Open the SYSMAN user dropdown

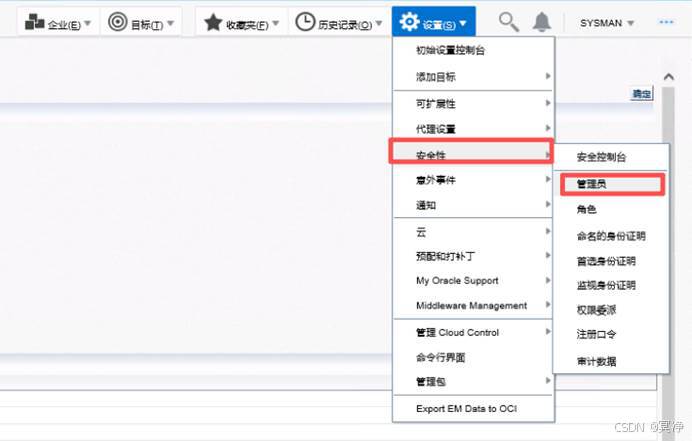pyautogui.click(x=607, y=23)
